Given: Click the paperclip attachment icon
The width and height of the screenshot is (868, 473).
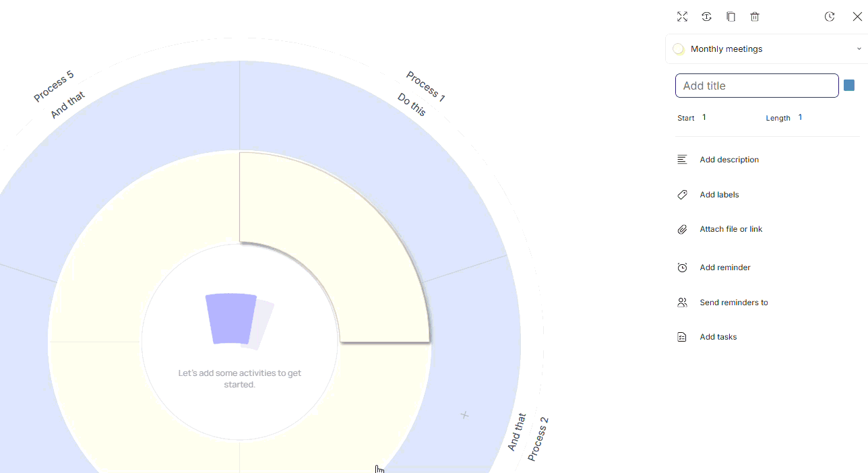Looking at the screenshot, I should point(682,230).
